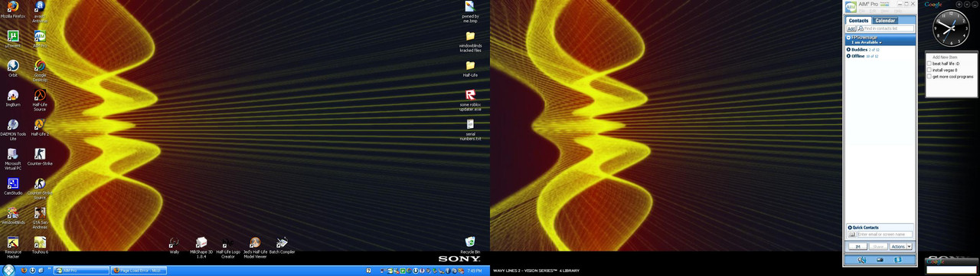
Task: Open the Actions dropdown arrow
Action: click(x=909, y=247)
